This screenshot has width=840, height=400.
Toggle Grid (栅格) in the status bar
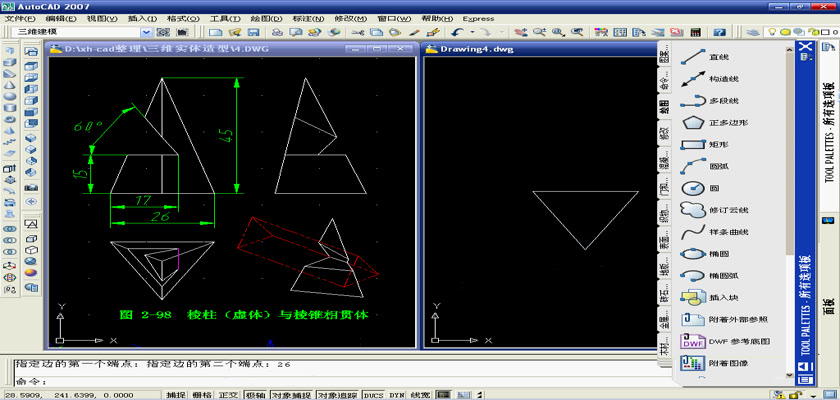(x=202, y=395)
